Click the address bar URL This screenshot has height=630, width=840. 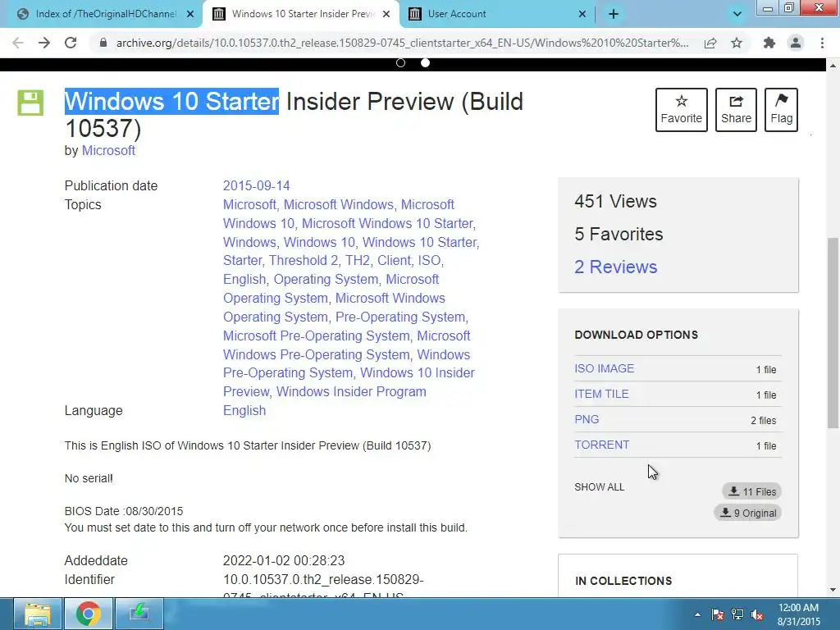click(x=402, y=43)
